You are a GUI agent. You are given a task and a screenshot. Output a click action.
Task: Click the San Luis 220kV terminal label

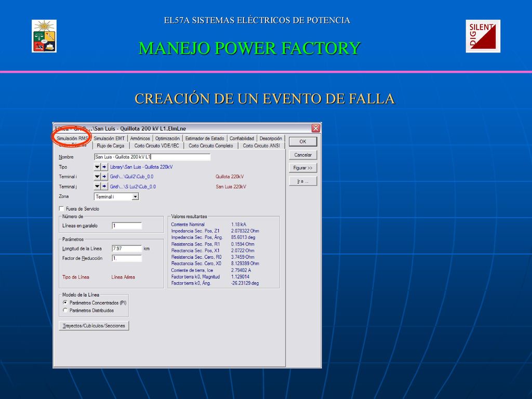click(x=231, y=187)
